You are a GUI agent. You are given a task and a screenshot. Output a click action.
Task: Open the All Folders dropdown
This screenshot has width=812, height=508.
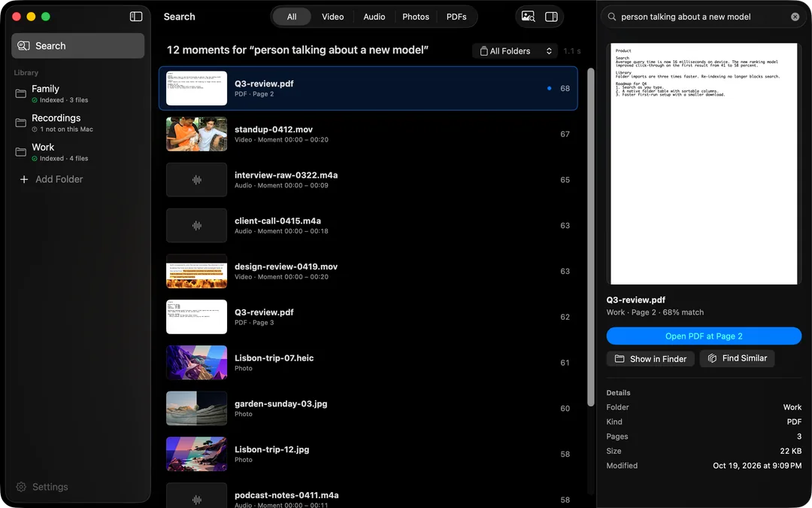pyautogui.click(x=515, y=51)
